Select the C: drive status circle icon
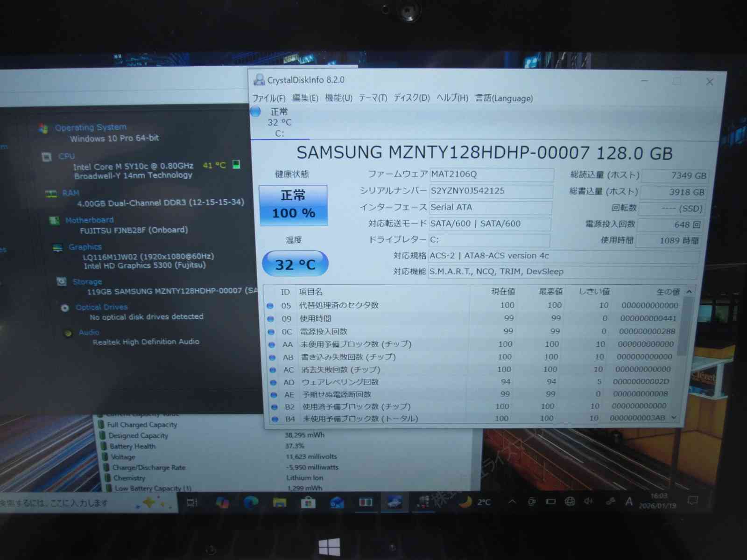The image size is (747, 560). tap(256, 112)
